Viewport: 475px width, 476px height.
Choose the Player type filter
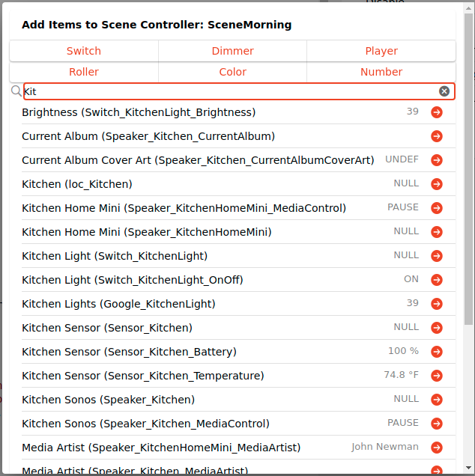tap(381, 51)
